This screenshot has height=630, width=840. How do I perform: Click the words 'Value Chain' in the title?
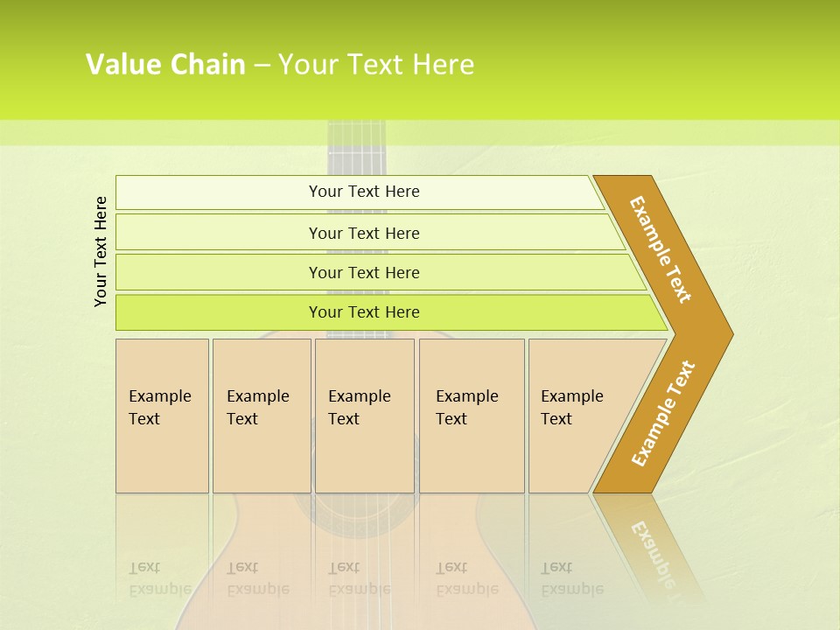click(165, 64)
